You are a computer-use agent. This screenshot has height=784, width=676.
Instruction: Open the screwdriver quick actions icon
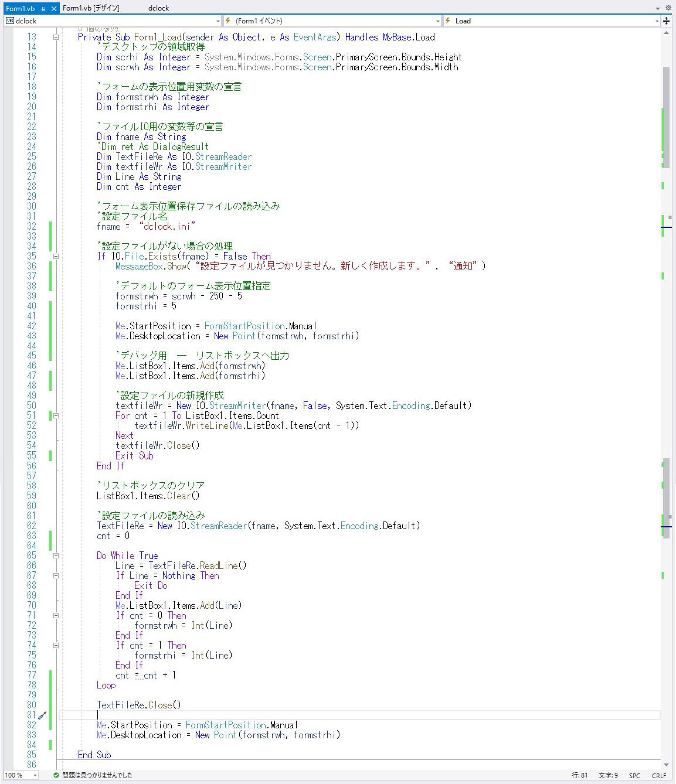[x=42, y=715]
